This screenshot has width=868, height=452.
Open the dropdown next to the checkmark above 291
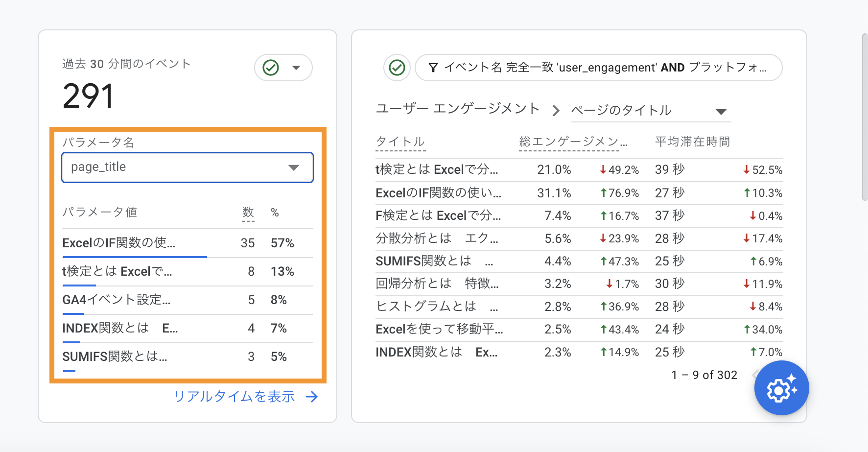pyautogui.click(x=296, y=68)
